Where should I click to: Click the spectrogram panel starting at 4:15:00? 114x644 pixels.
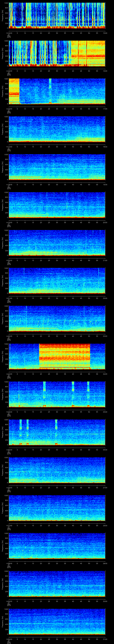[57, 53]
